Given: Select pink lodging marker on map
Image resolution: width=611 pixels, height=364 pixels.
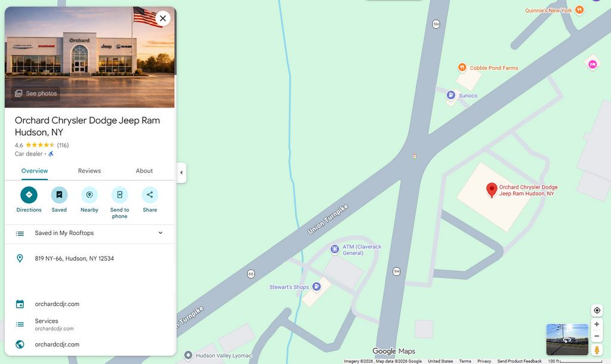Looking at the screenshot, I should coord(593,64).
